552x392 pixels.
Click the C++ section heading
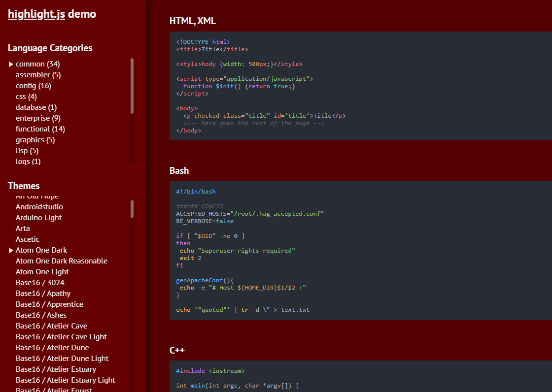pyautogui.click(x=177, y=350)
